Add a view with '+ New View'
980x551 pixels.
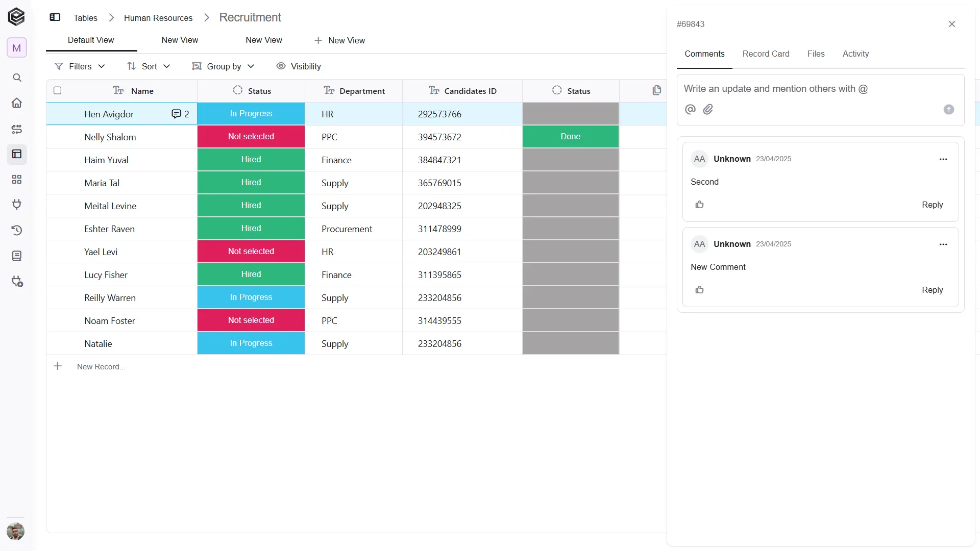[x=340, y=40]
